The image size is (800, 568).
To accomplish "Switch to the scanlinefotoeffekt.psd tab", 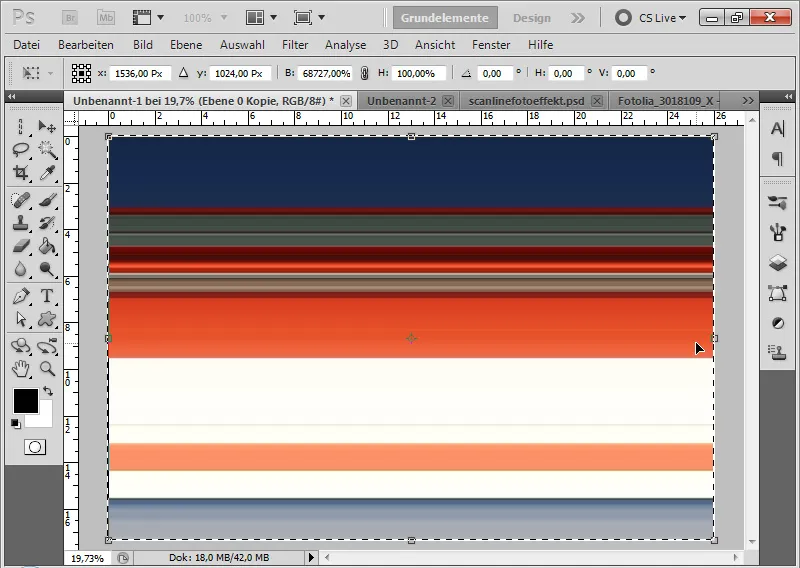I will 527,101.
